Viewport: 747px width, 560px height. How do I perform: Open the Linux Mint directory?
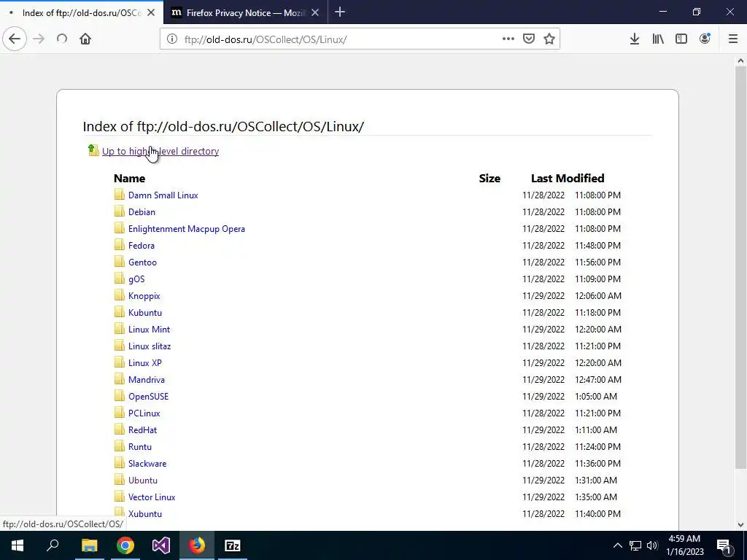(x=149, y=329)
